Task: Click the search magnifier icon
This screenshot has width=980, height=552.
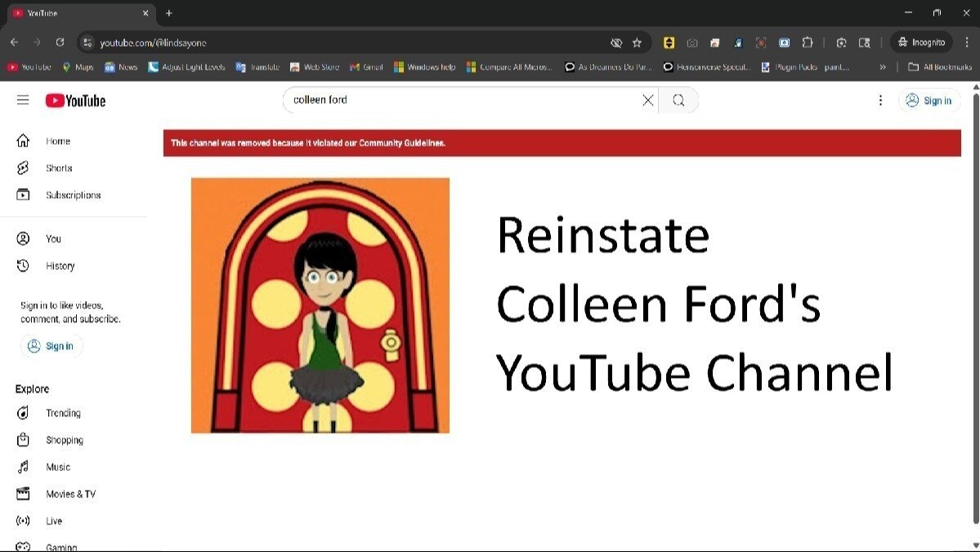Action: tap(678, 100)
